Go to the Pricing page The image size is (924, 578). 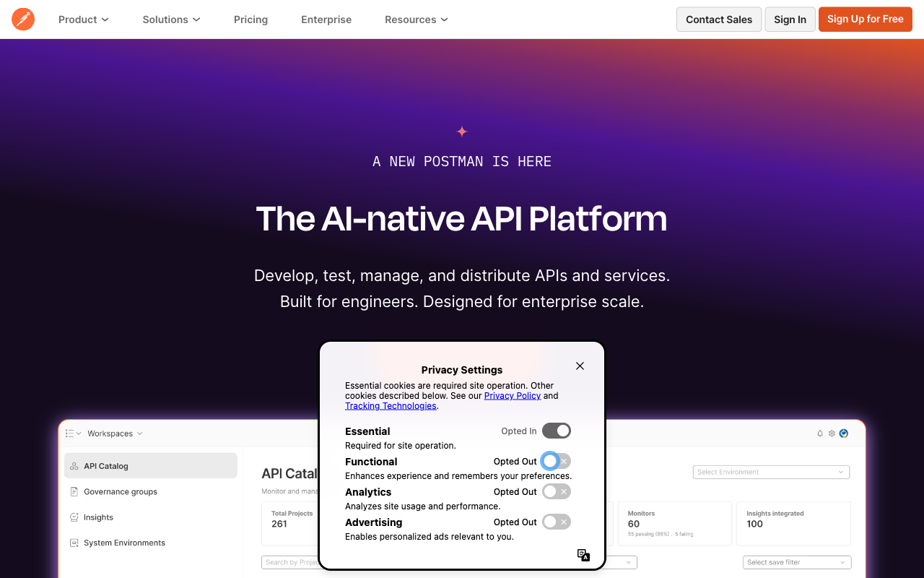pos(250,20)
